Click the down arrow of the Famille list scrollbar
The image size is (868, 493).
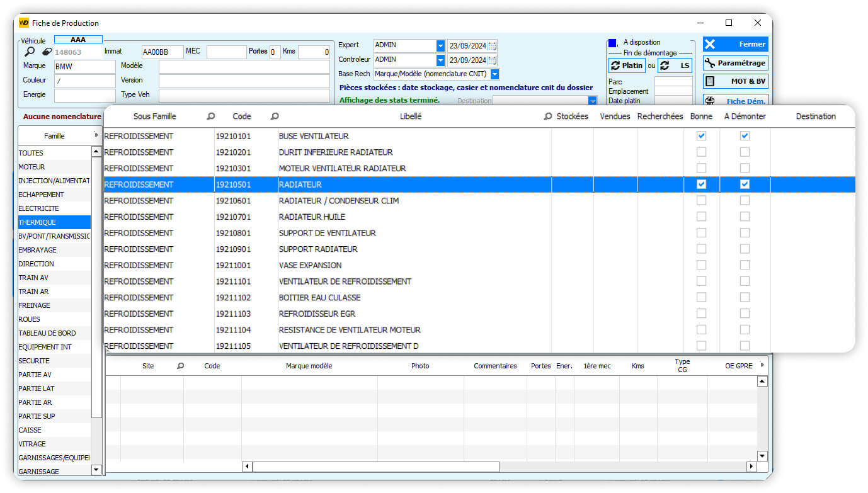pos(96,470)
